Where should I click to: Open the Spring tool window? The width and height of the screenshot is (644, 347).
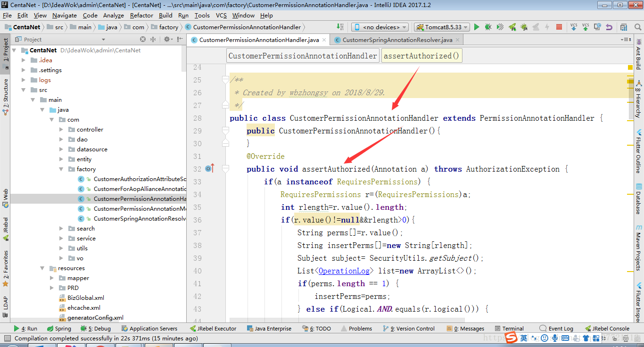[59, 329]
